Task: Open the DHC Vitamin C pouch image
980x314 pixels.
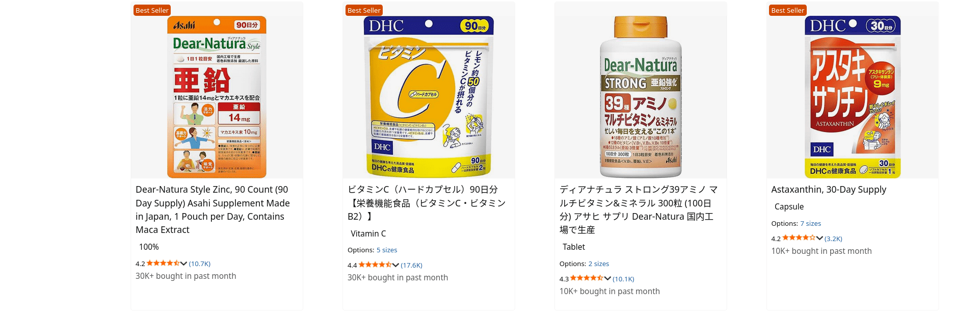Action: (429, 97)
